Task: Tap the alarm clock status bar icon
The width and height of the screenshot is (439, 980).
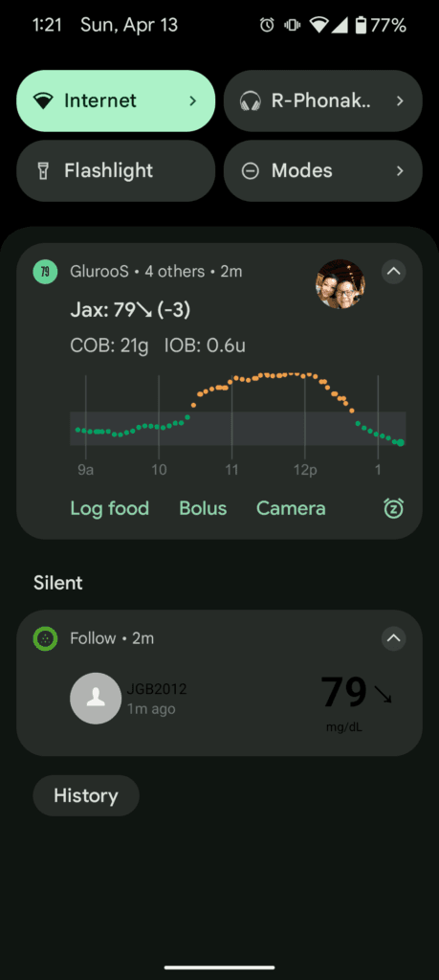Action: point(267,25)
